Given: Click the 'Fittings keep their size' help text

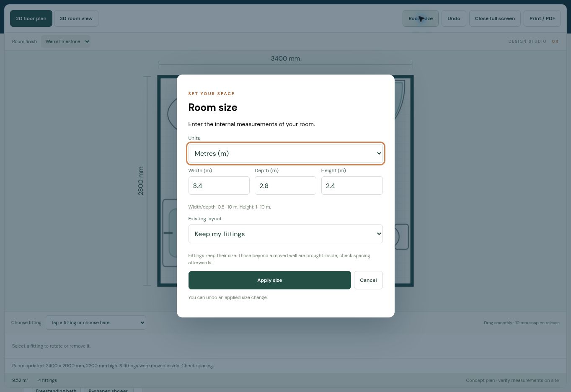Looking at the screenshot, I should coord(279,259).
